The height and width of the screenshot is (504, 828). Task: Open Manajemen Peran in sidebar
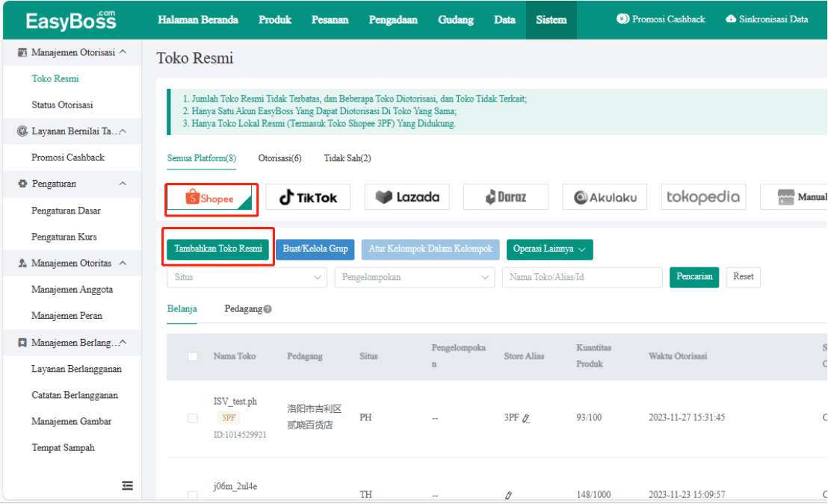click(67, 316)
